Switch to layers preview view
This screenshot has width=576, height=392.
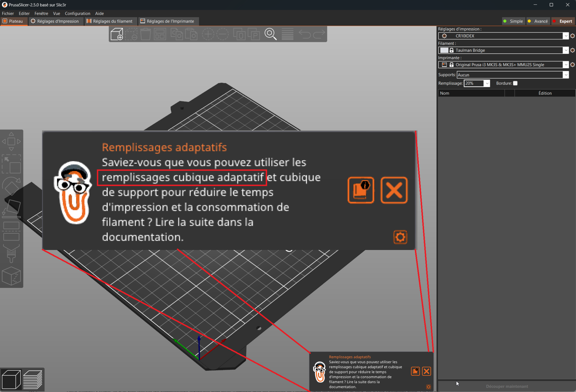33,379
